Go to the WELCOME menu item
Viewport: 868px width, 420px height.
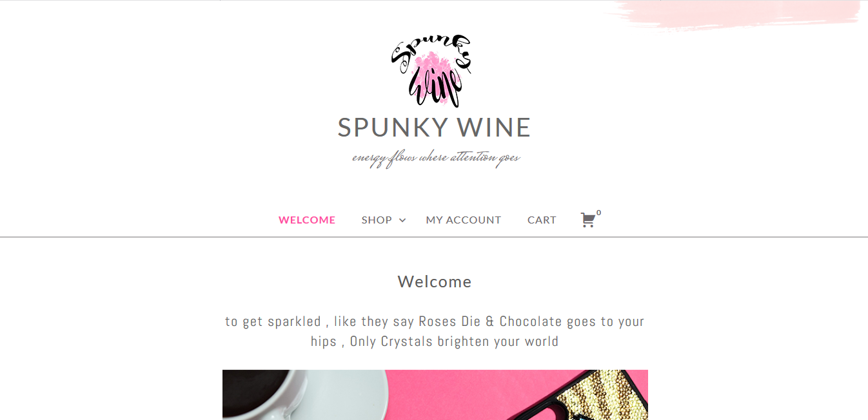(307, 220)
